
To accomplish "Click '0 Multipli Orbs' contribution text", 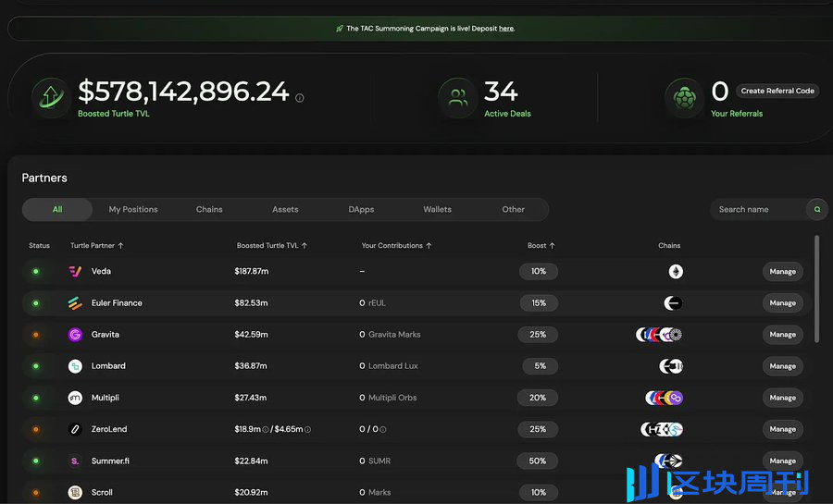I will [388, 398].
